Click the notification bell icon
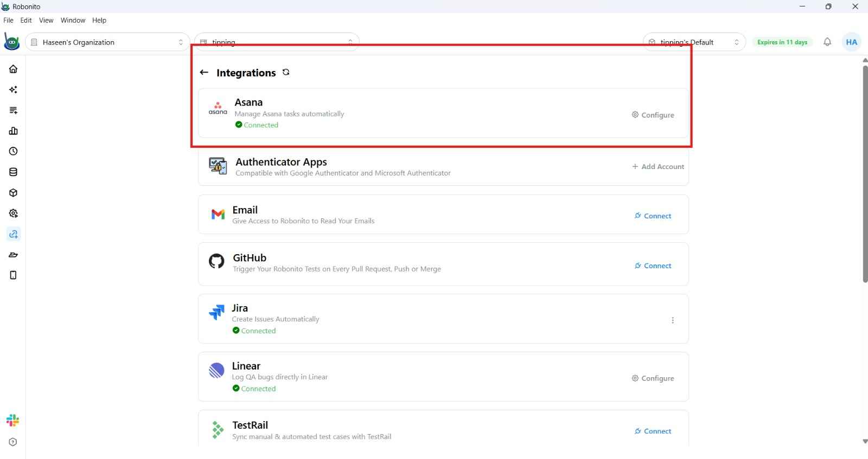868x459 pixels. point(827,42)
